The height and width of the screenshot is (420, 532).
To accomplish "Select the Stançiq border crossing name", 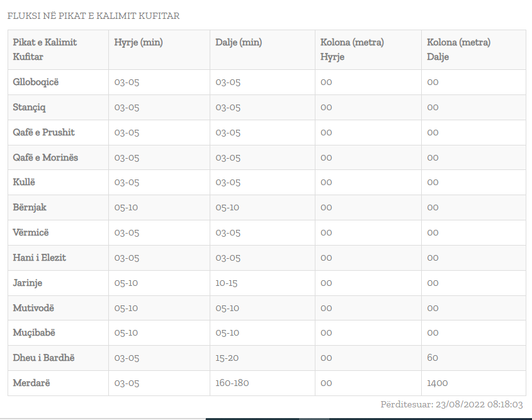I will (30, 107).
